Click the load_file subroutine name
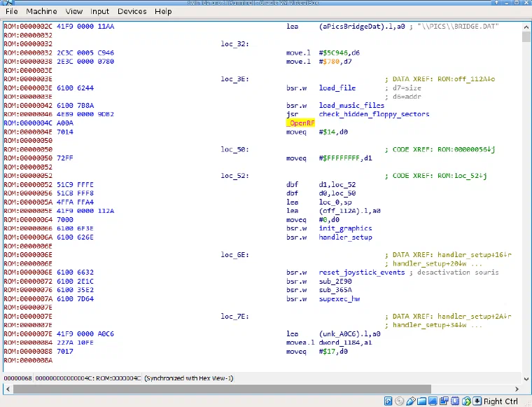This screenshot has height=407, width=532. click(x=337, y=88)
